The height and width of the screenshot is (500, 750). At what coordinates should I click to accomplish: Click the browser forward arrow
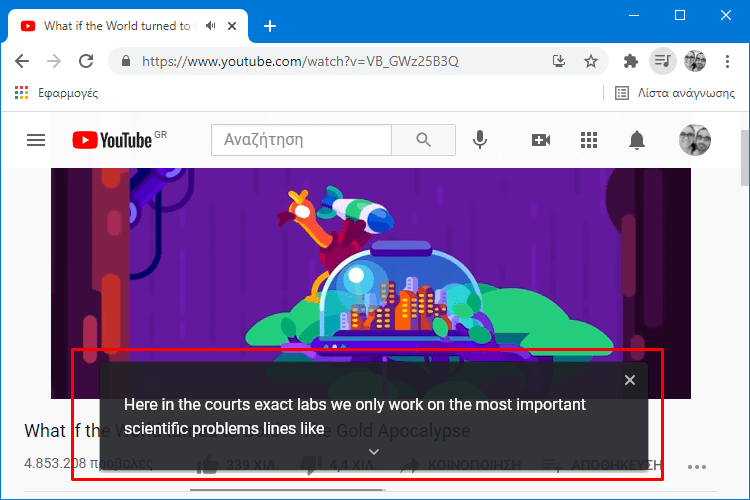point(54,61)
